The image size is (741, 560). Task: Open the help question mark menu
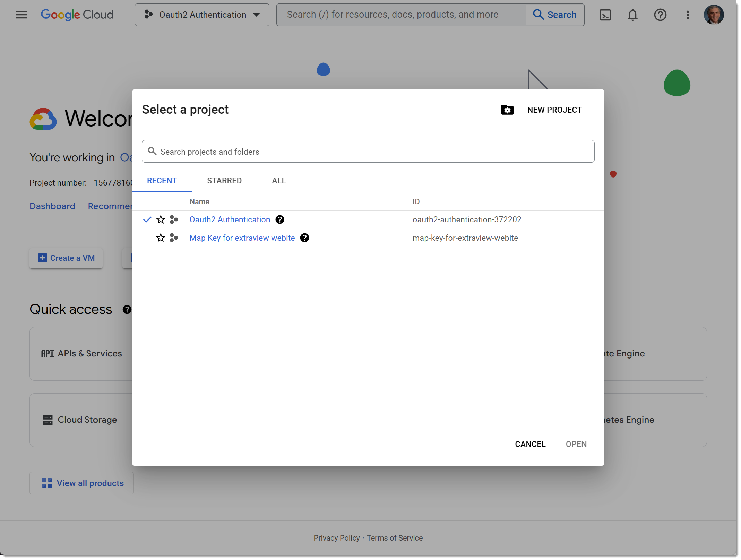point(660,15)
